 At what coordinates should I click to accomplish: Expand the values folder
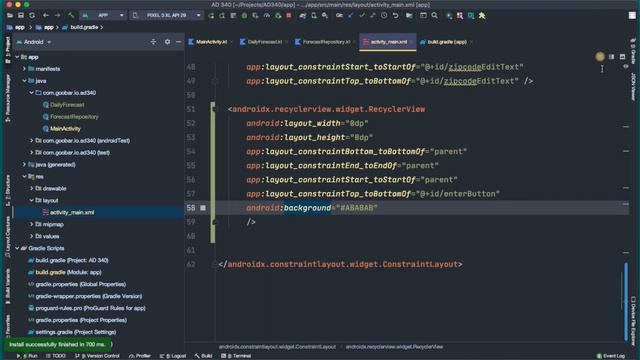32,236
